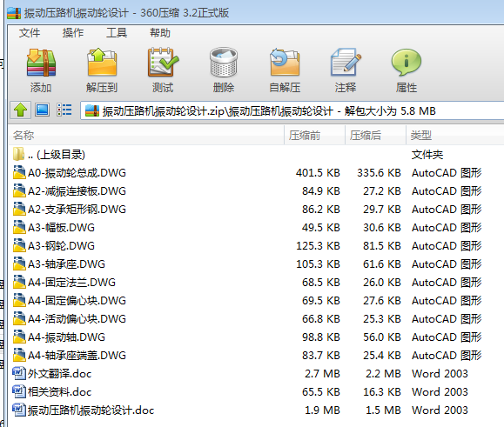Click the 添加 (Add) toolbar icon
This screenshot has height=427, width=504.
[x=41, y=63]
